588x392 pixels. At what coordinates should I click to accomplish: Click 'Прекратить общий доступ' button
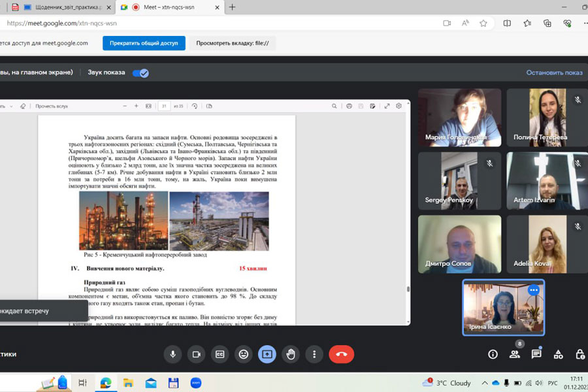click(144, 43)
